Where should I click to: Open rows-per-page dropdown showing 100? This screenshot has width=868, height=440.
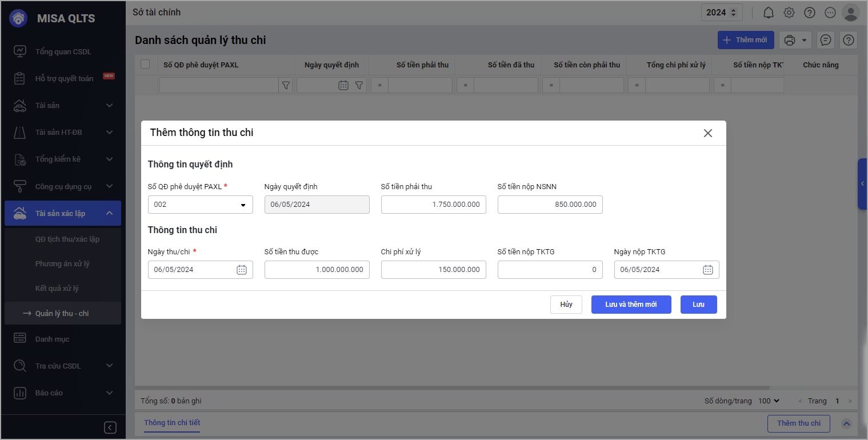click(x=769, y=401)
